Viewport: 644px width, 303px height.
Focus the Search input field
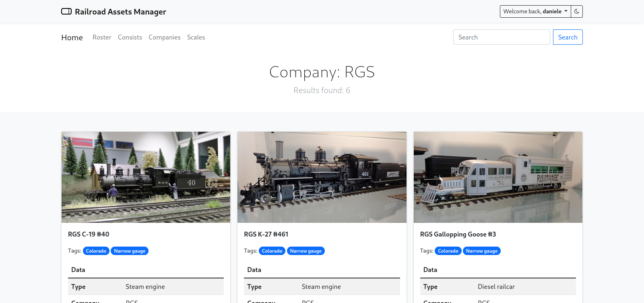click(x=502, y=37)
